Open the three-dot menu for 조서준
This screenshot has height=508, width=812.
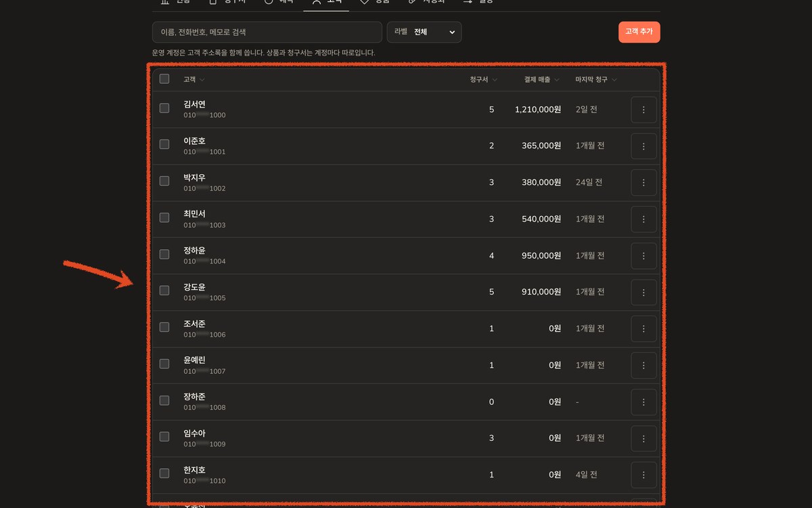tap(644, 329)
